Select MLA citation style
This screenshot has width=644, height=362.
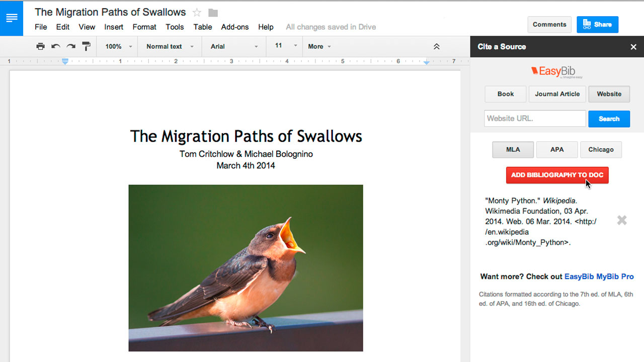(x=513, y=149)
